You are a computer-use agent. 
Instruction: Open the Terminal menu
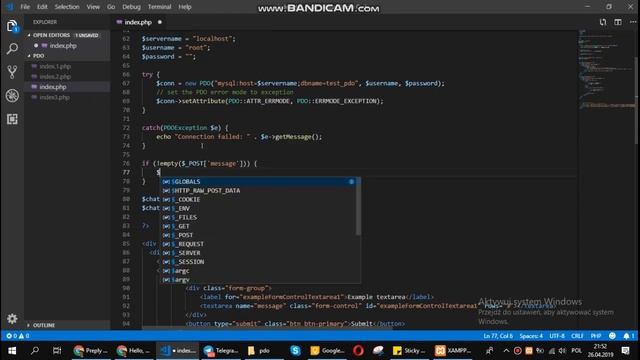coord(159,7)
